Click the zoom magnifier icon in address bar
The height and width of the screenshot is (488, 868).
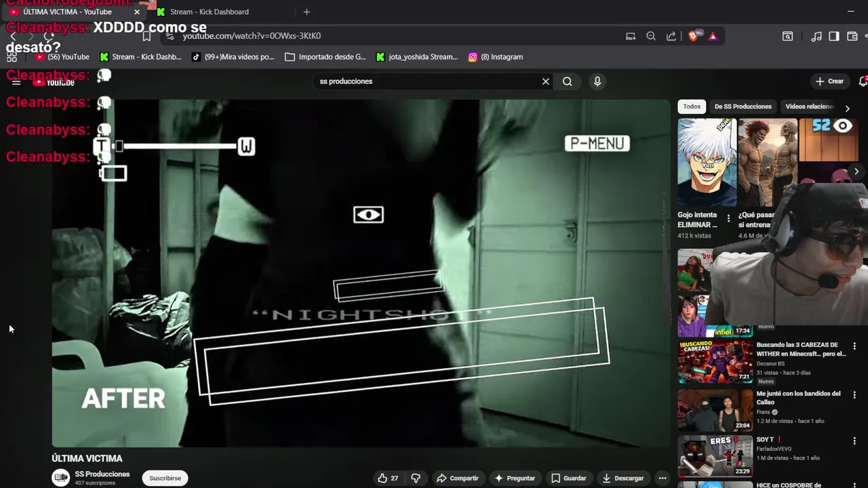pos(651,36)
